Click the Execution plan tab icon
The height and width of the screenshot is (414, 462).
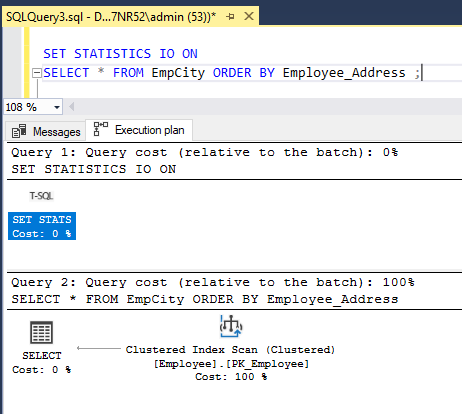[x=101, y=129]
